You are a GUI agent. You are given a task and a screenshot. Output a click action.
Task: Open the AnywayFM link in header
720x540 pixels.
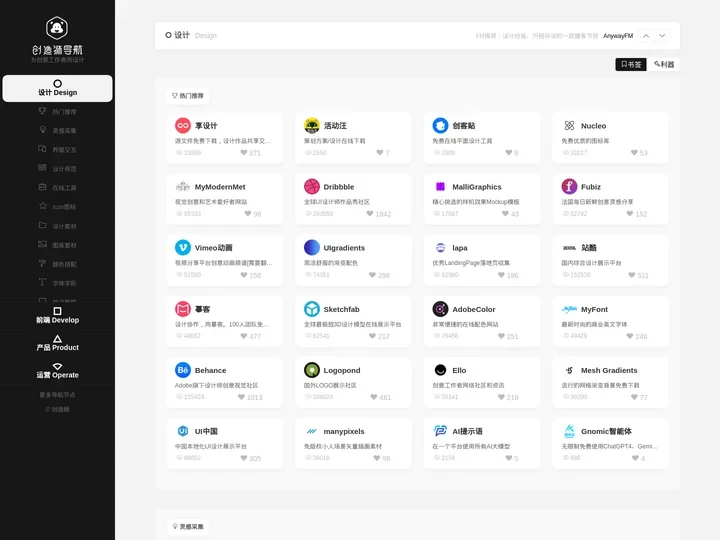(x=618, y=35)
